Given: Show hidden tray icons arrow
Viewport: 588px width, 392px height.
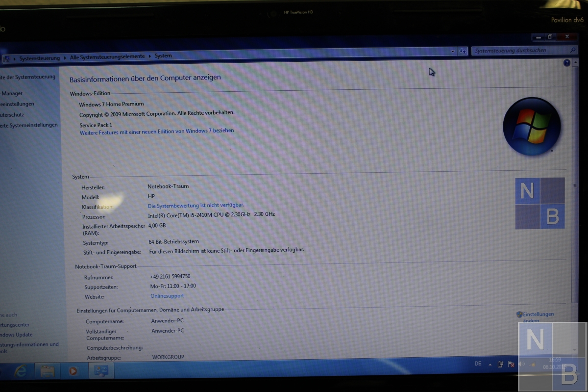Looking at the screenshot, I should 490,365.
